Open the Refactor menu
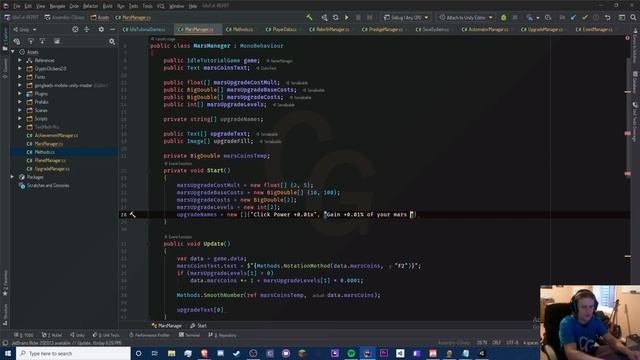 click(x=90, y=6)
